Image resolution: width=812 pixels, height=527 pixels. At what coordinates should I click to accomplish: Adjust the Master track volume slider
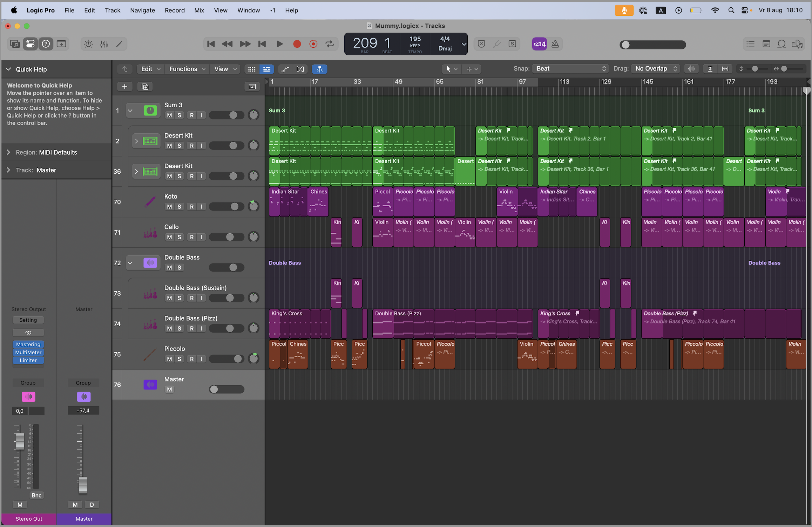pyautogui.click(x=214, y=389)
